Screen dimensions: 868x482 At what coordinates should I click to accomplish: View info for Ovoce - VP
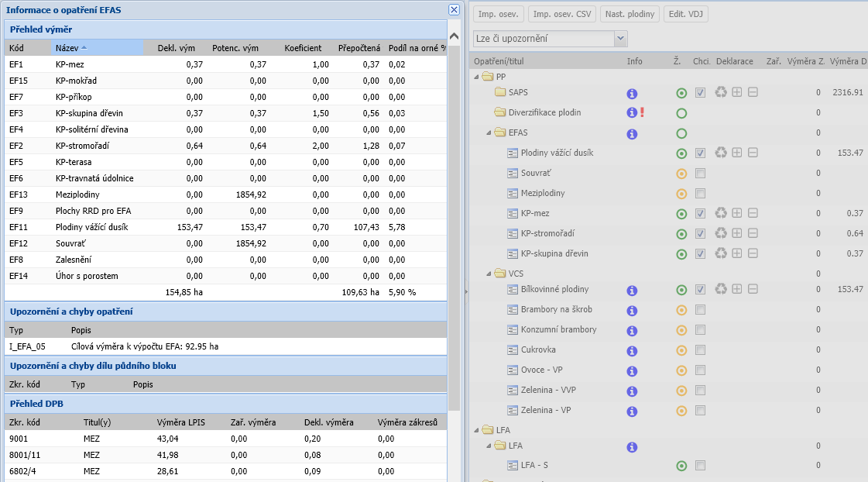coord(632,370)
